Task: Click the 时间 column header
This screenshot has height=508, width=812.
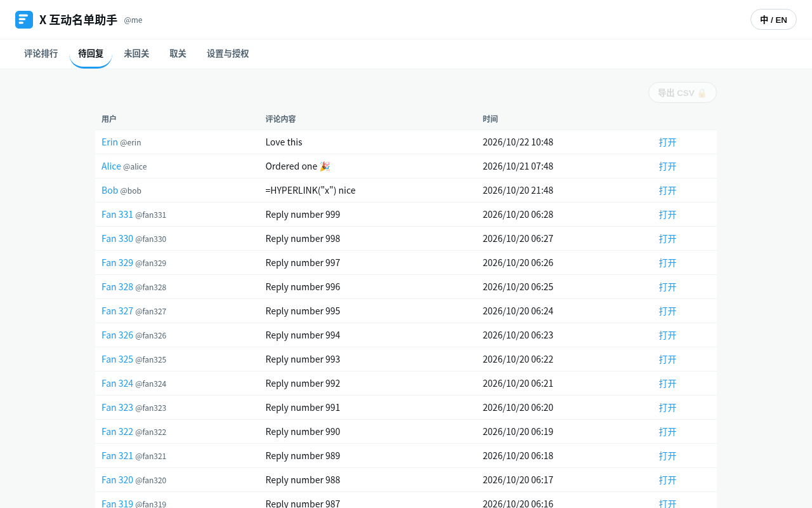Action: [x=490, y=119]
